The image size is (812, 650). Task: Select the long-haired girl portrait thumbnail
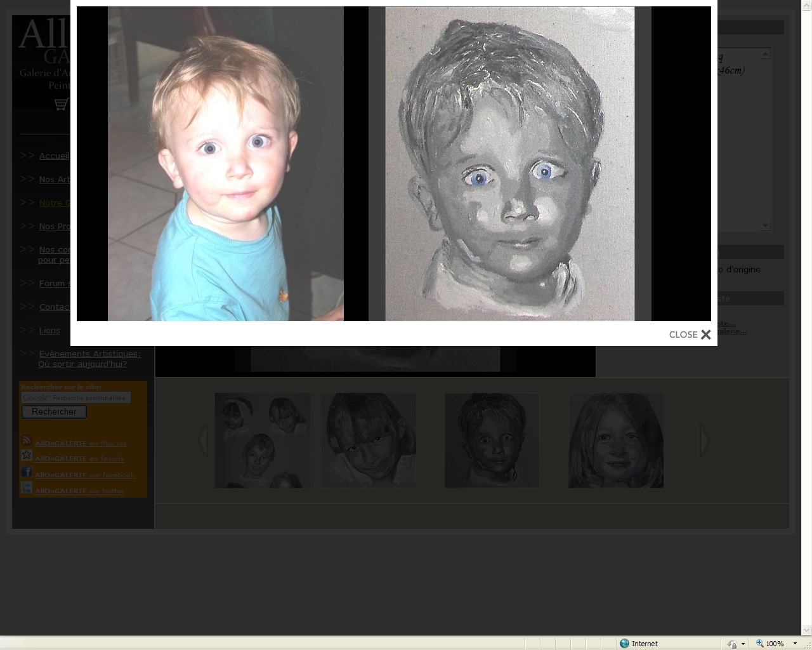click(615, 441)
